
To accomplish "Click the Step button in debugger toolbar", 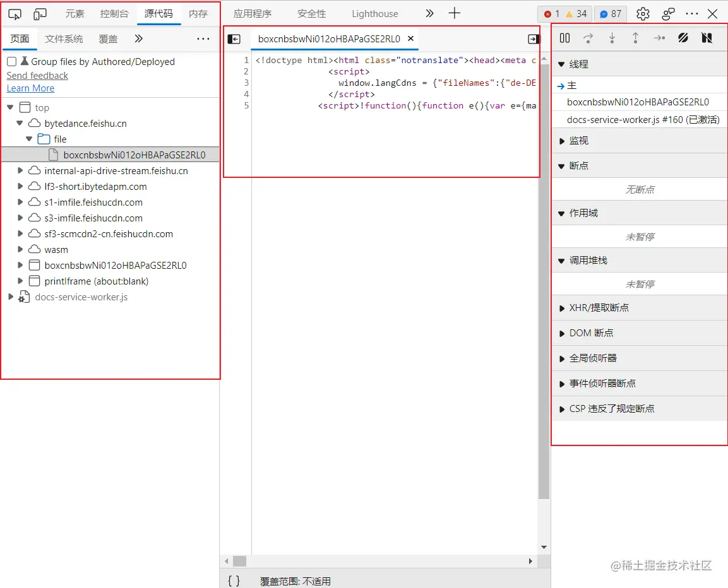I will pos(659,38).
